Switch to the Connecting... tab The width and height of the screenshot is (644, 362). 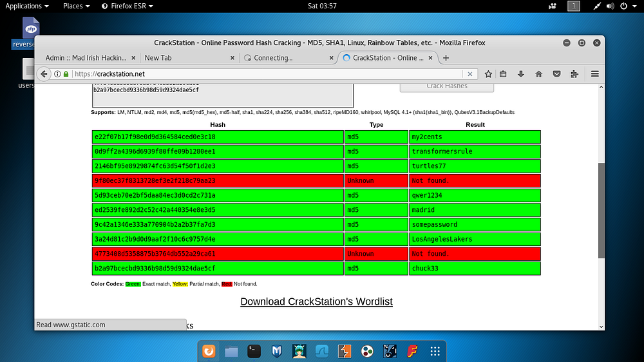click(273, 58)
